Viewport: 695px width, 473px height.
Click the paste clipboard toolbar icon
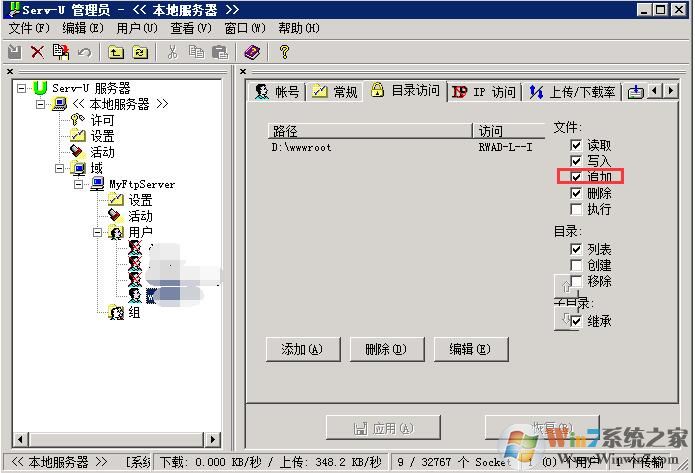point(220,52)
